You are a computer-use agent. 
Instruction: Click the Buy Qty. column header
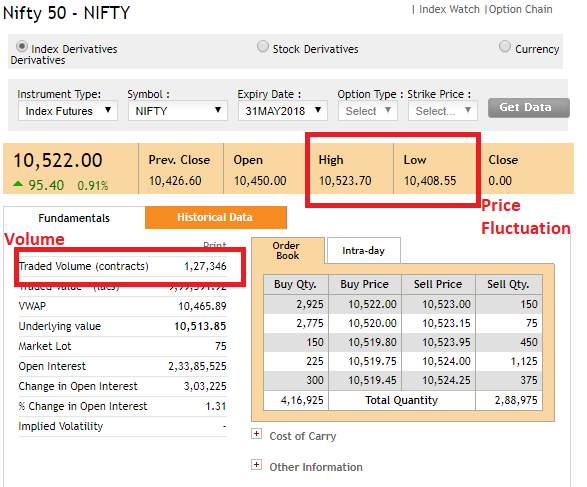pyautogui.click(x=295, y=284)
